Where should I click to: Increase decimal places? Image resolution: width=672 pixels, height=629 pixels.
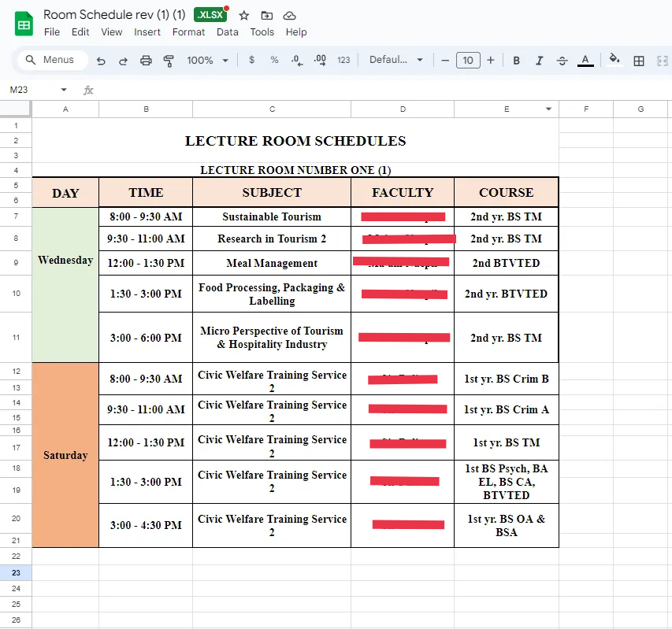point(320,60)
